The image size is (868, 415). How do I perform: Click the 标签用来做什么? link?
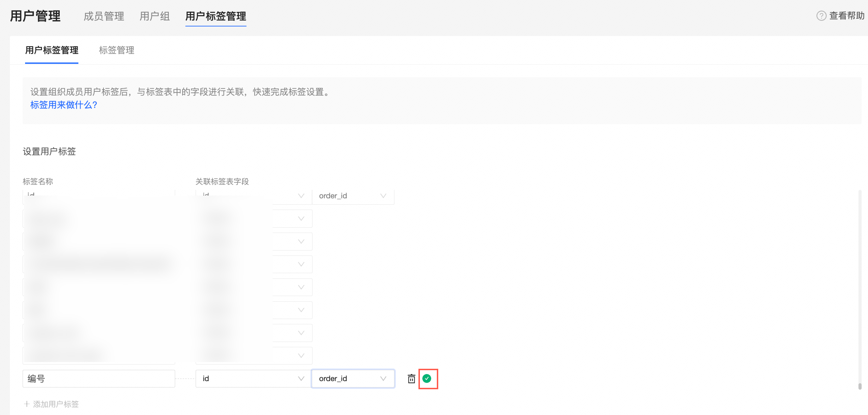click(x=64, y=105)
